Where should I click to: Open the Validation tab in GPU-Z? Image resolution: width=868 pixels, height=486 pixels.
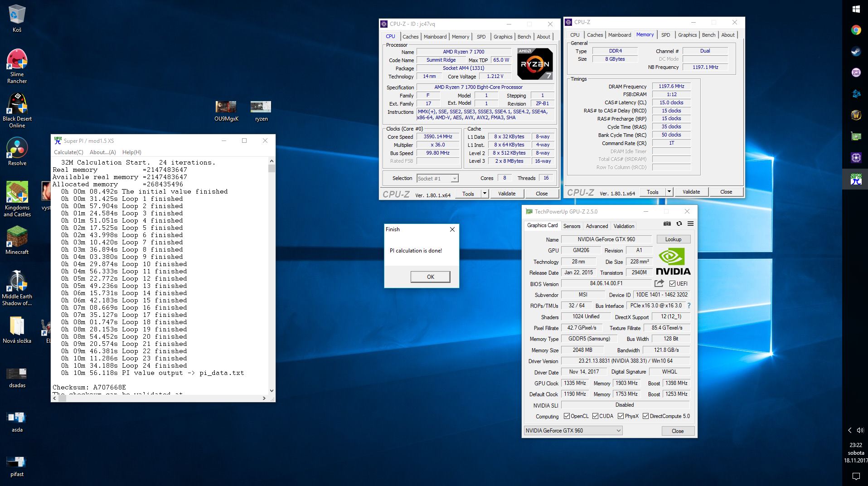tap(624, 226)
